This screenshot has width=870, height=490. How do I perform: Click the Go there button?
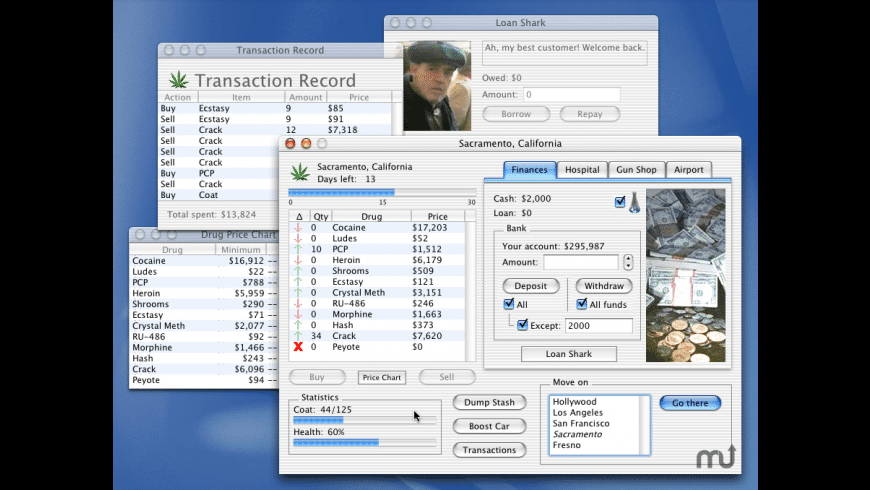tap(690, 403)
